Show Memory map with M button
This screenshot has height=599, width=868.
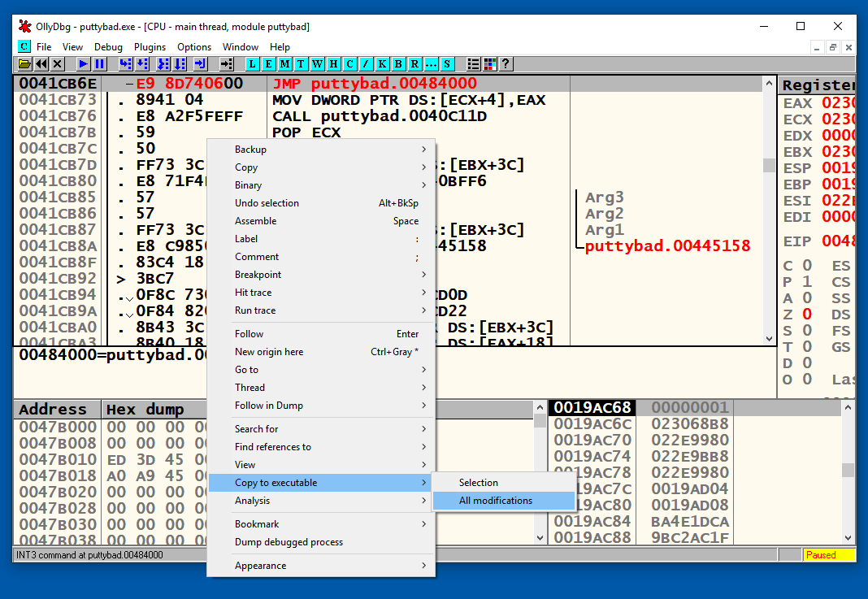click(x=285, y=63)
